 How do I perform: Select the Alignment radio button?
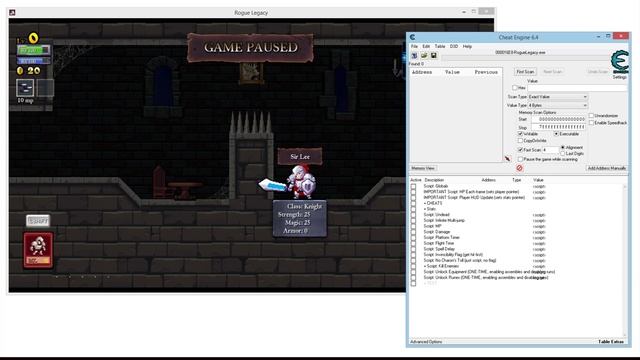563,147
